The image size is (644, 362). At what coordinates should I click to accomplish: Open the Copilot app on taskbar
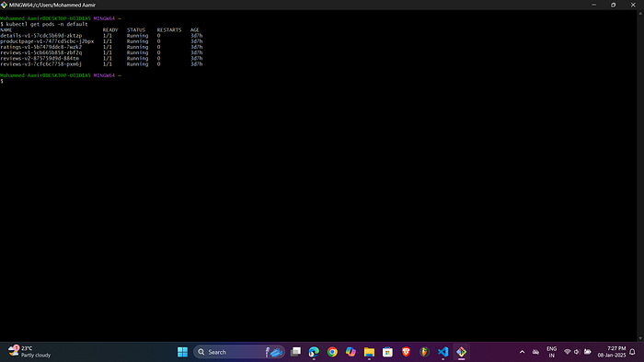click(x=351, y=352)
